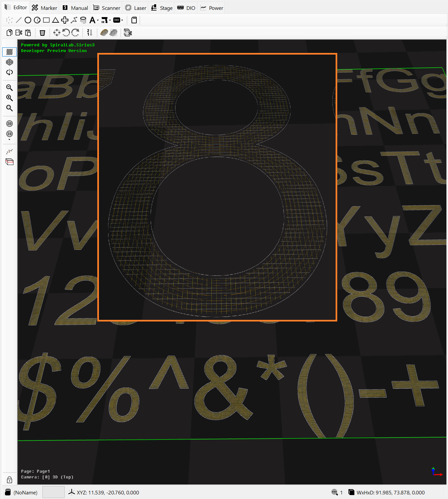The height and width of the screenshot is (499, 448).
Task: Click the trash delete icon
Action: 42,33
